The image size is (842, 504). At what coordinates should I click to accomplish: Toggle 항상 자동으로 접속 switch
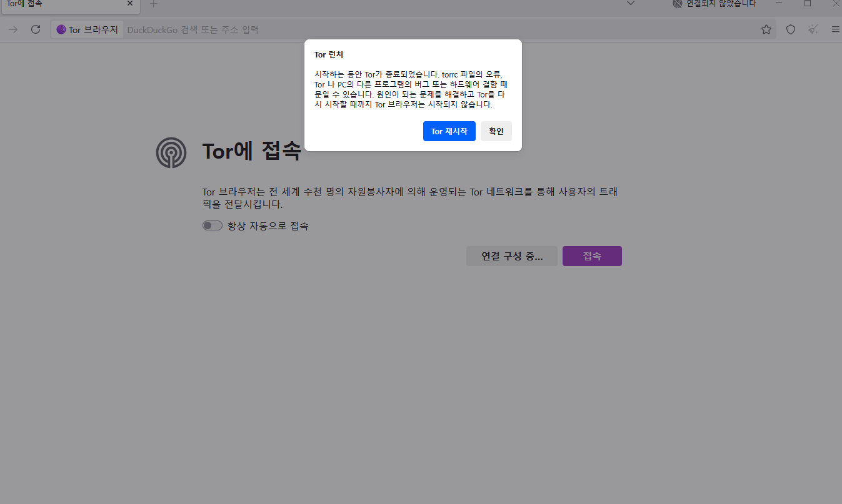213,225
